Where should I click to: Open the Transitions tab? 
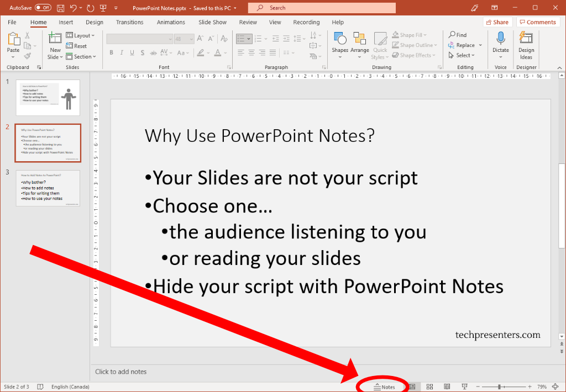129,22
